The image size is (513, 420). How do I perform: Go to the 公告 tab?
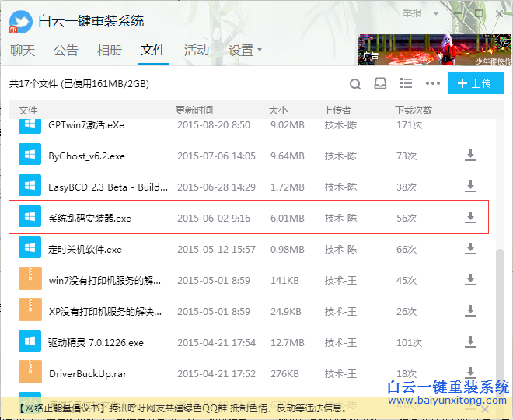[x=66, y=50]
